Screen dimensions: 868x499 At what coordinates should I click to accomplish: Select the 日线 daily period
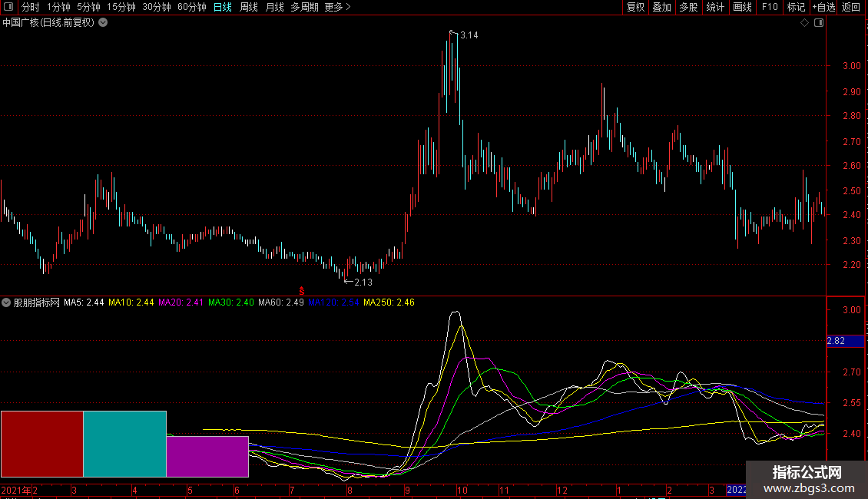point(223,7)
